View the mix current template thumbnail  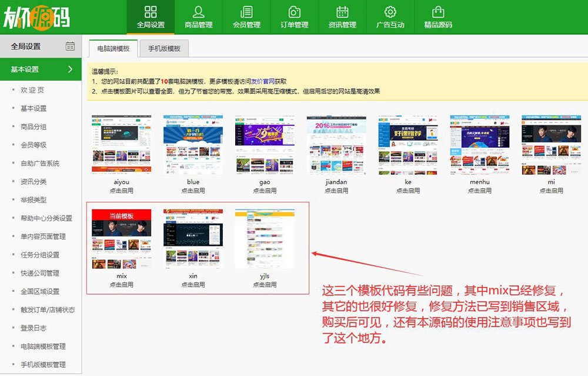coord(122,239)
